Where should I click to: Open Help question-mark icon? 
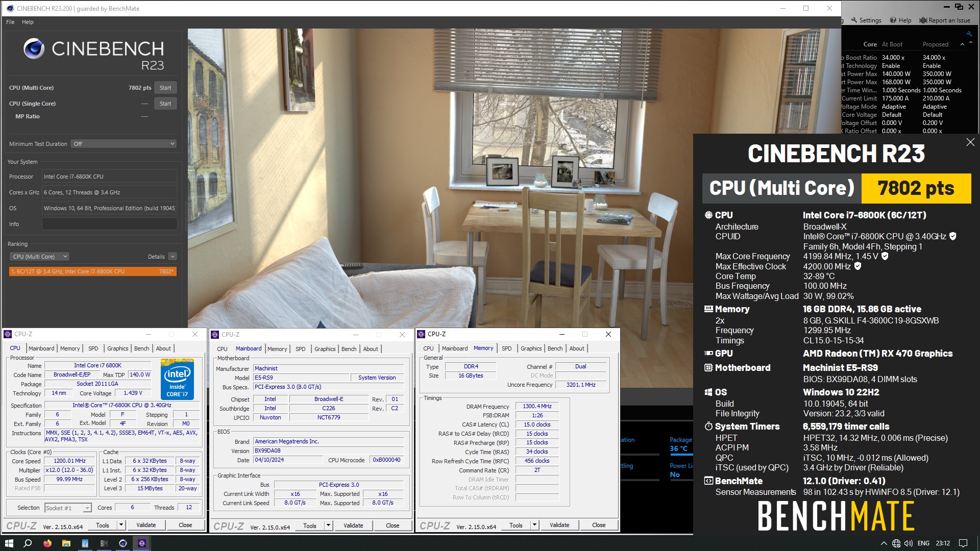coord(893,20)
